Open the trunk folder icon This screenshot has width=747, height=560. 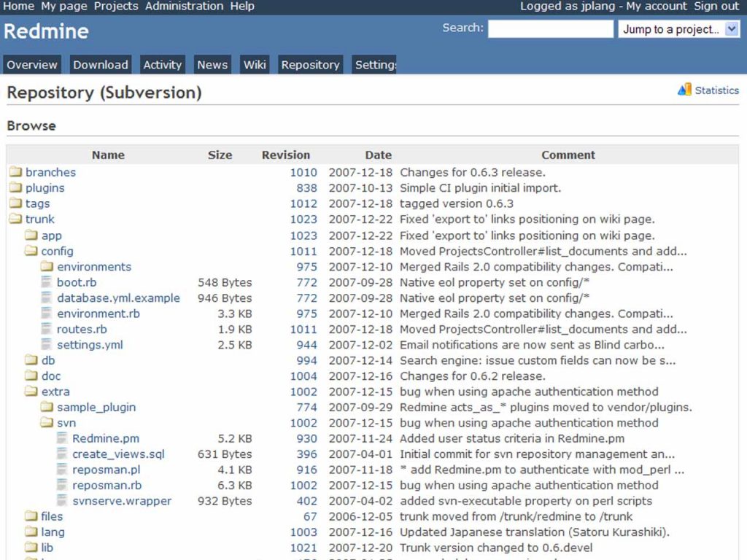(16, 219)
